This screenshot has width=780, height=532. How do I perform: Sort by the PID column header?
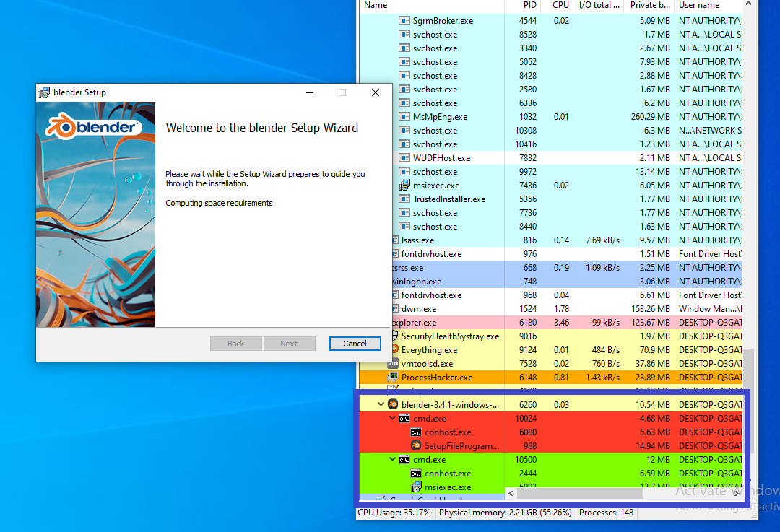coord(529,5)
